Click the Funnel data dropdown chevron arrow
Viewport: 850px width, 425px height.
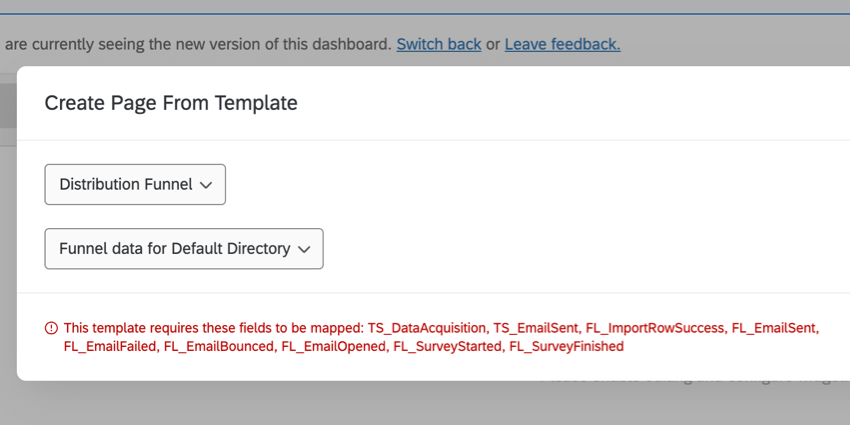[x=304, y=249]
